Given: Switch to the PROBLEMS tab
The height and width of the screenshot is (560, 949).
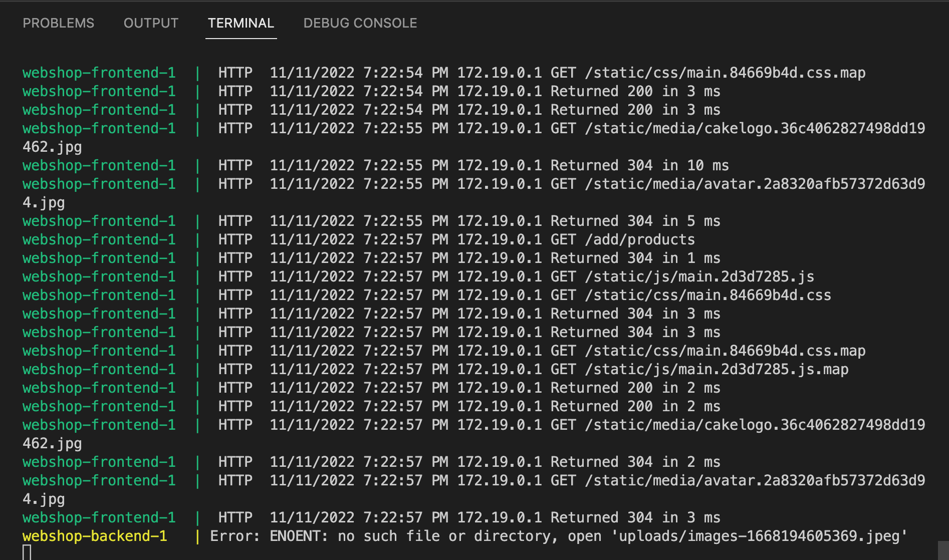Looking at the screenshot, I should point(58,23).
